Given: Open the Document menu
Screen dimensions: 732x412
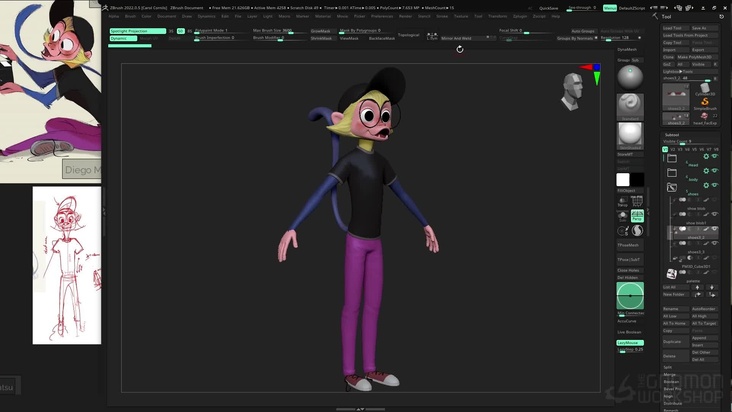Looking at the screenshot, I should click(166, 16).
